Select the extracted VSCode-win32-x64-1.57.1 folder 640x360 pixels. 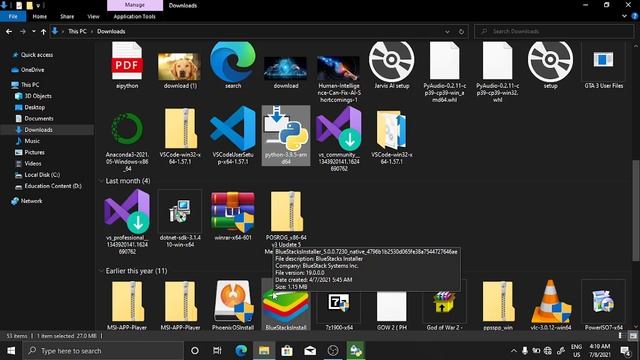click(x=391, y=136)
